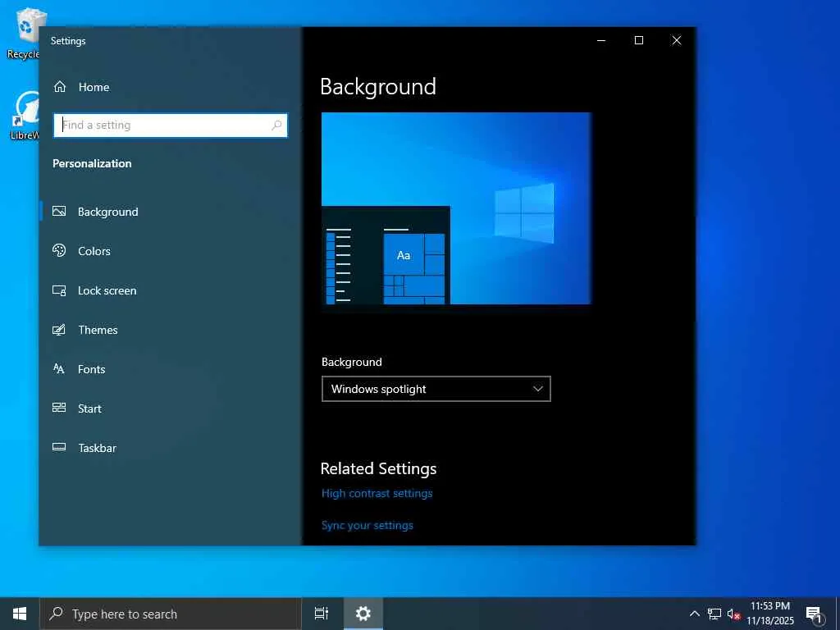Go to Settings Home
The height and width of the screenshot is (630, 840).
(171, 87)
